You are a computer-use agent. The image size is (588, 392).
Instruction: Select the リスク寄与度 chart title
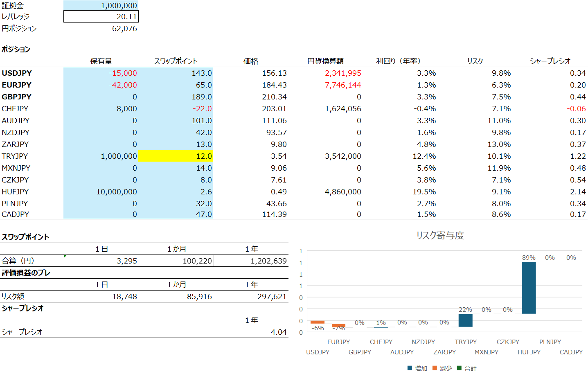click(x=440, y=235)
